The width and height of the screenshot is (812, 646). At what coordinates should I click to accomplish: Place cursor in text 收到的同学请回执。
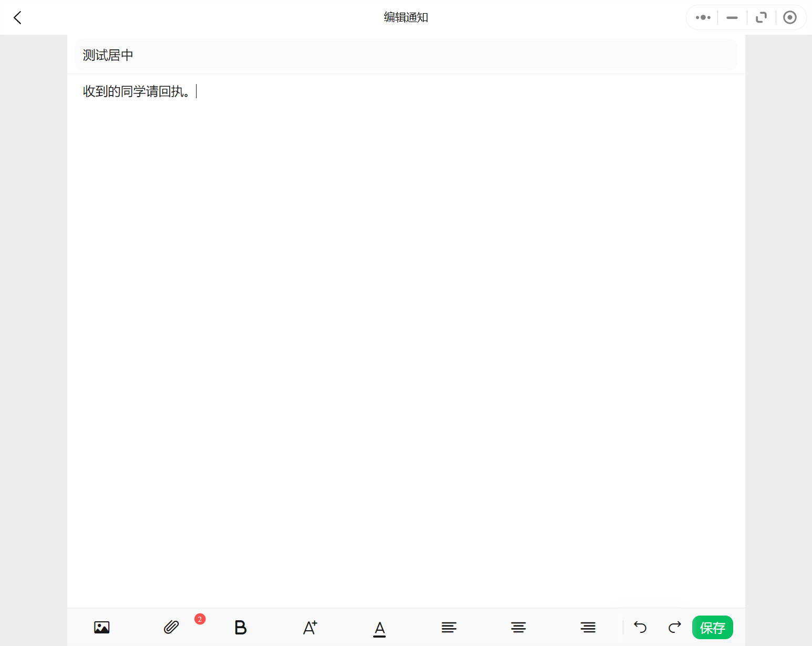click(138, 91)
